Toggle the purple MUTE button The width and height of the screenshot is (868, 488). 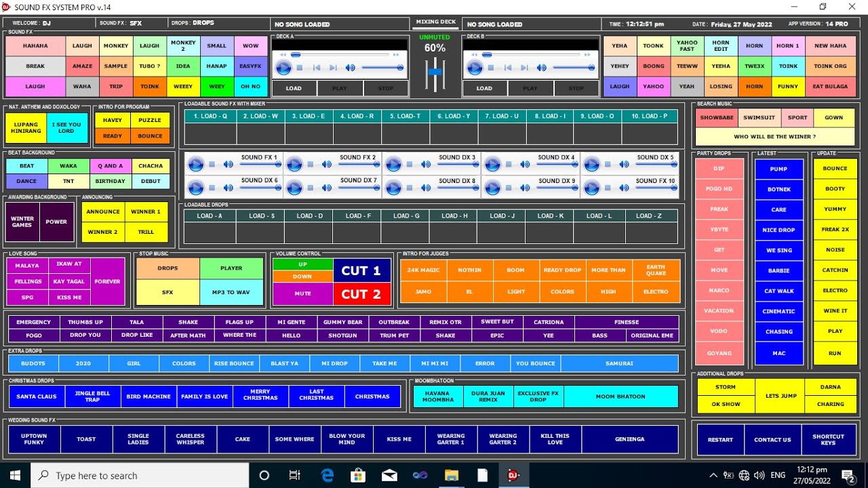coord(302,294)
